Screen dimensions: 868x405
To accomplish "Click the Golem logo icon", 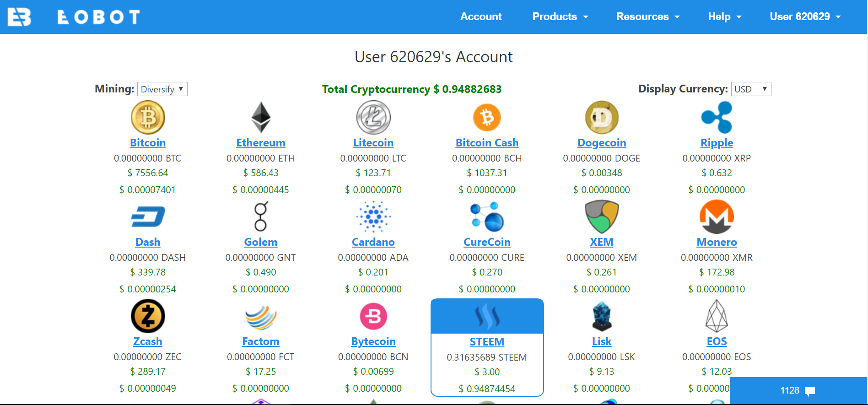I will coord(261,216).
